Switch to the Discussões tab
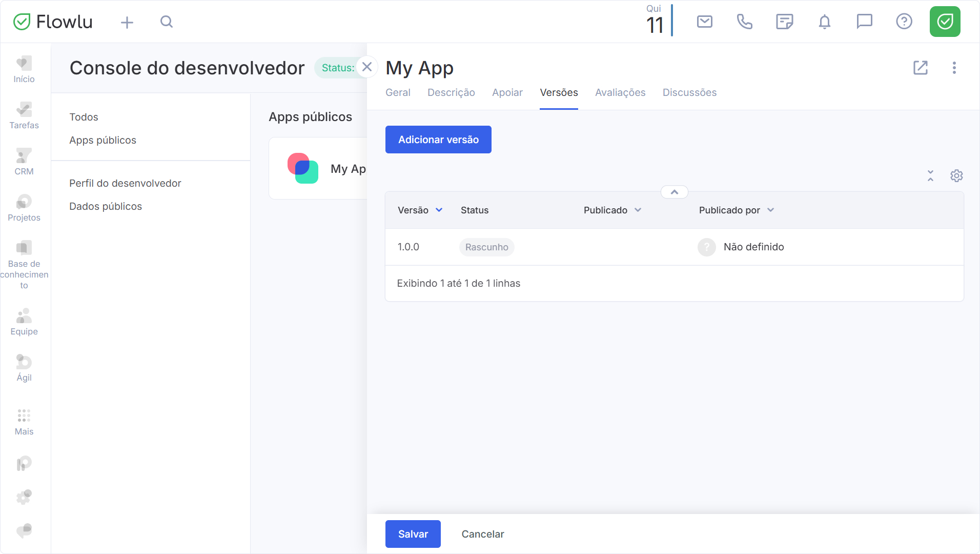 [x=689, y=92]
